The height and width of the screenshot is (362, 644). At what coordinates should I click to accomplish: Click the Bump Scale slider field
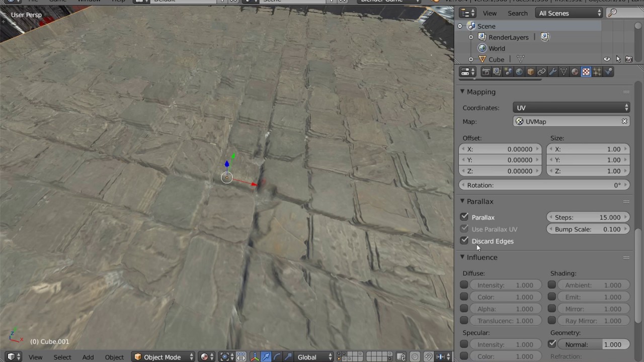tap(588, 229)
